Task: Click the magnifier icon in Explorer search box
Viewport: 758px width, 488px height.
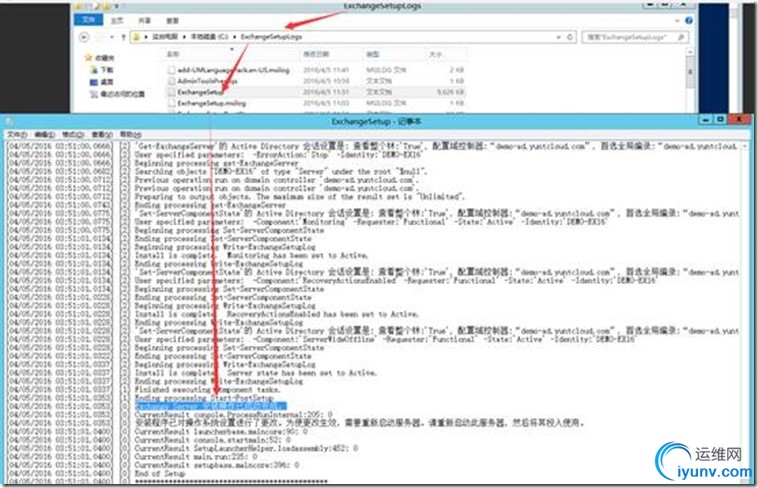Action: click(681, 37)
